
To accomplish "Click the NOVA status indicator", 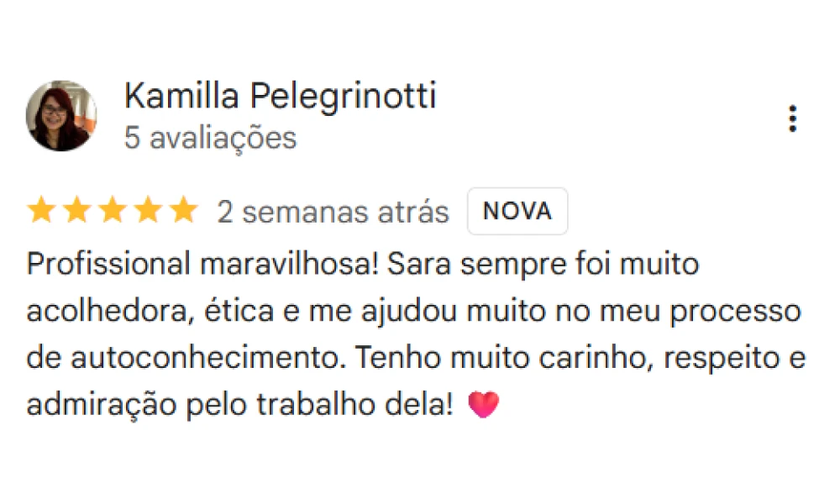I will pos(517,211).
